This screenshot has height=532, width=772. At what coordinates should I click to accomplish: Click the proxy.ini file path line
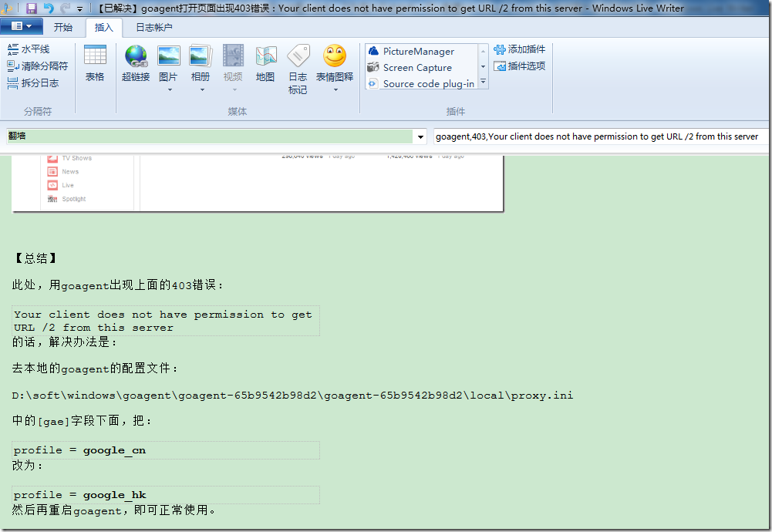tap(292, 396)
